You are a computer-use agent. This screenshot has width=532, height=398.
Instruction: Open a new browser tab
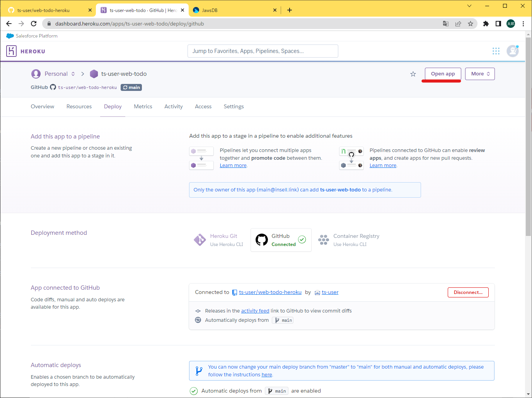(x=290, y=10)
